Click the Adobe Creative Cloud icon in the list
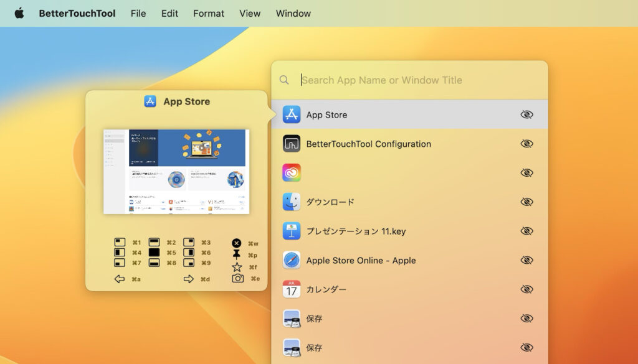The height and width of the screenshot is (364, 638). point(290,172)
